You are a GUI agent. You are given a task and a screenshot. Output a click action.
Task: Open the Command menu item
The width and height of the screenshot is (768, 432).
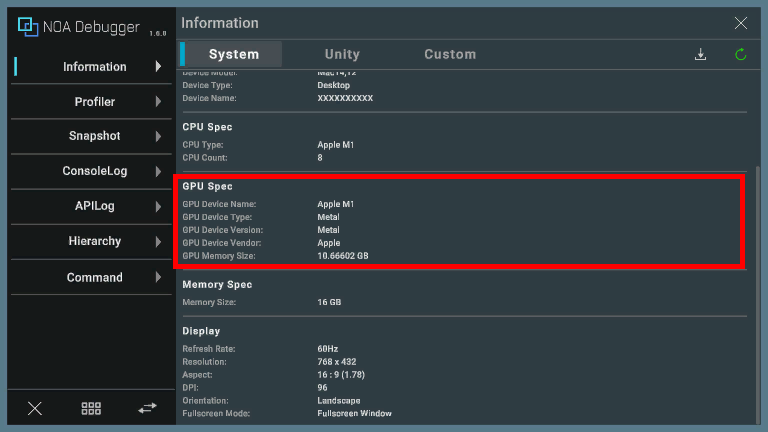point(91,277)
